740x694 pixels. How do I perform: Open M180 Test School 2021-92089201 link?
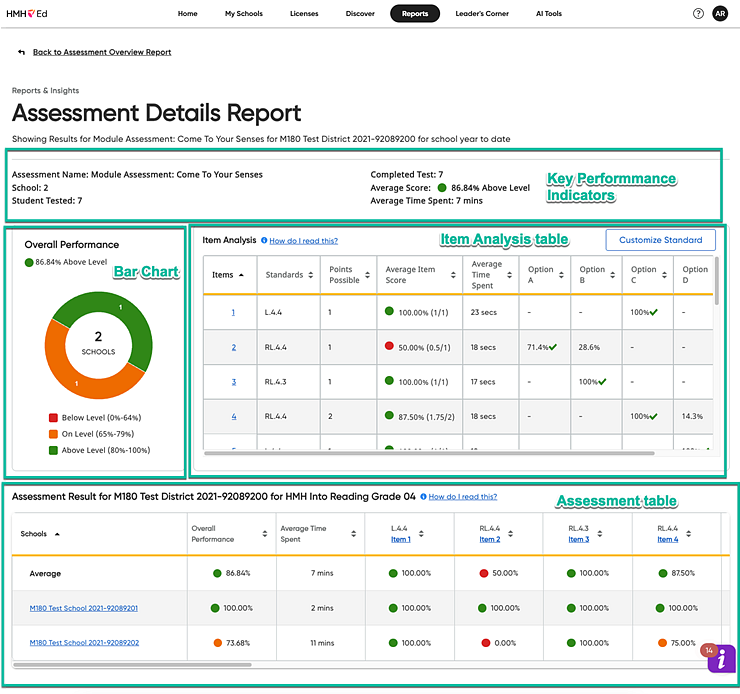(84, 608)
